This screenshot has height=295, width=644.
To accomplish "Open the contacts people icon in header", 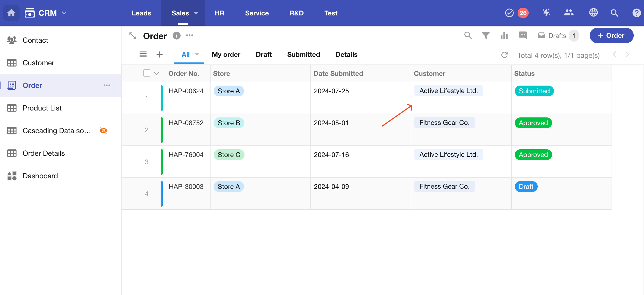I will (569, 12).
